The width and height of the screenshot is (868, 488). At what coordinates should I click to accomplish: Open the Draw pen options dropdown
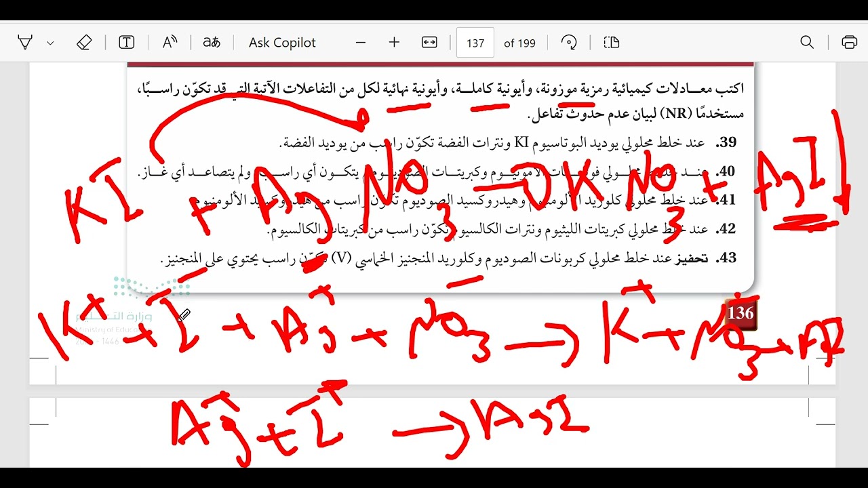50,43
